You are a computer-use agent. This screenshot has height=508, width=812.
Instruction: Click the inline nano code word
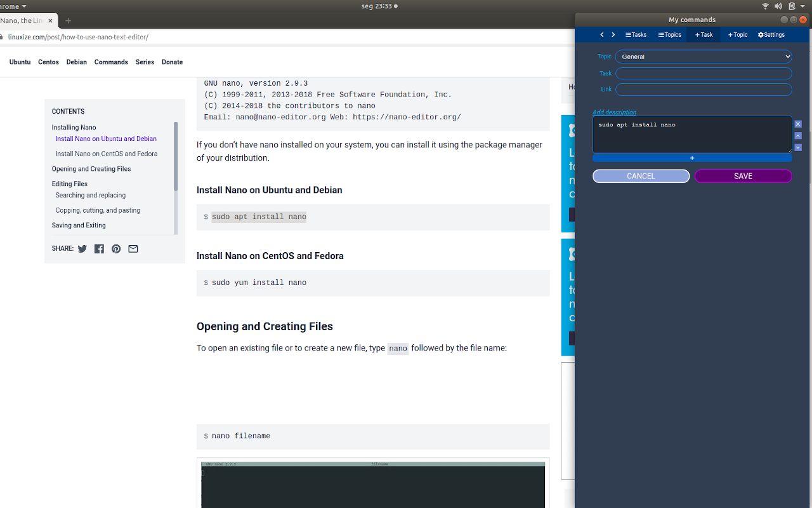pos(398,349)
